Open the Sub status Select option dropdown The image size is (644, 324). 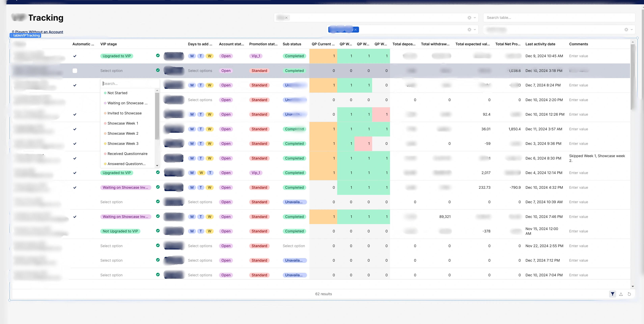[294, 246]
